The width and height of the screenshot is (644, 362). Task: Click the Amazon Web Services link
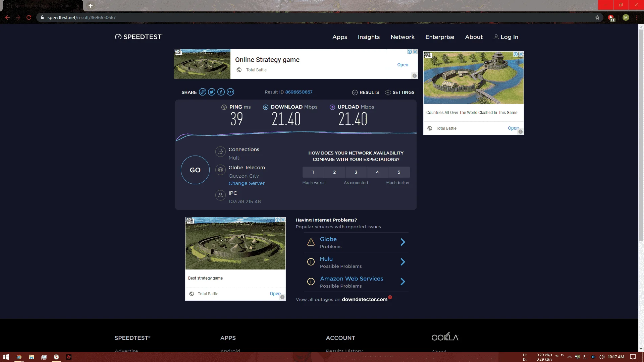pos(352,279)
